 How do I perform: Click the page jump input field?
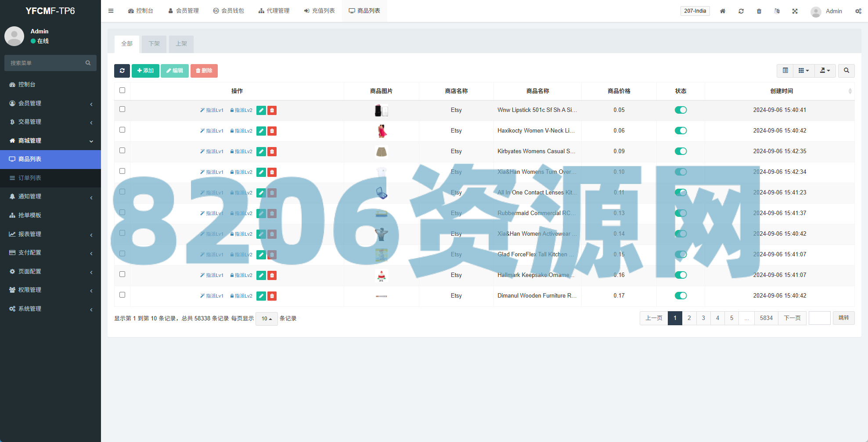click(x=819, y=318)
